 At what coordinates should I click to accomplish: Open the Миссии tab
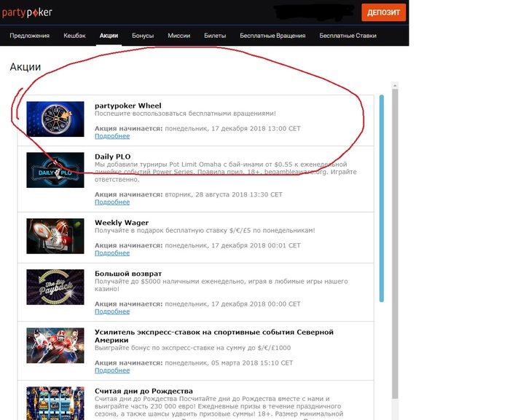tap(179, 36)
